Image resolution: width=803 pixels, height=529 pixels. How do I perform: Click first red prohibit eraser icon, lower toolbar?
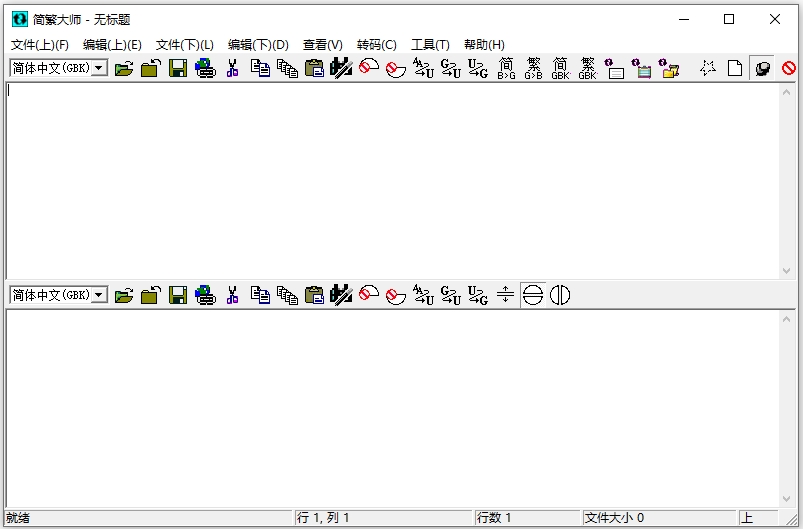(369, 295)
